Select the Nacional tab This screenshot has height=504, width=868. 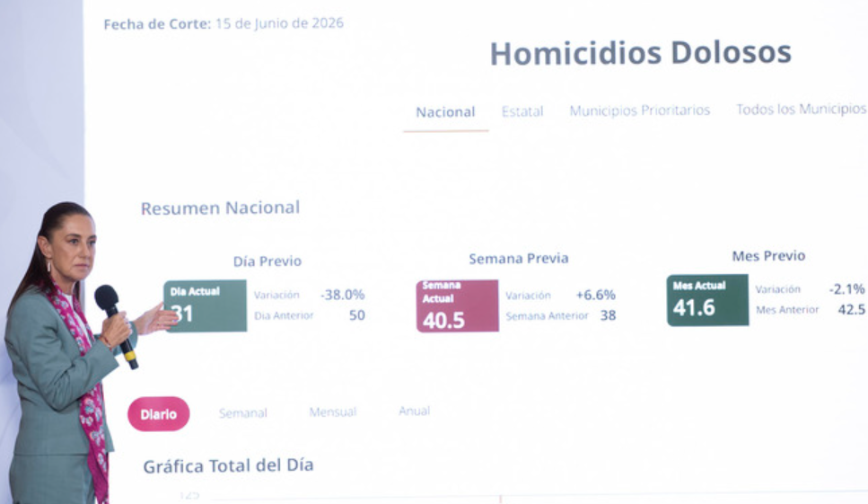(x=445, y=112)
